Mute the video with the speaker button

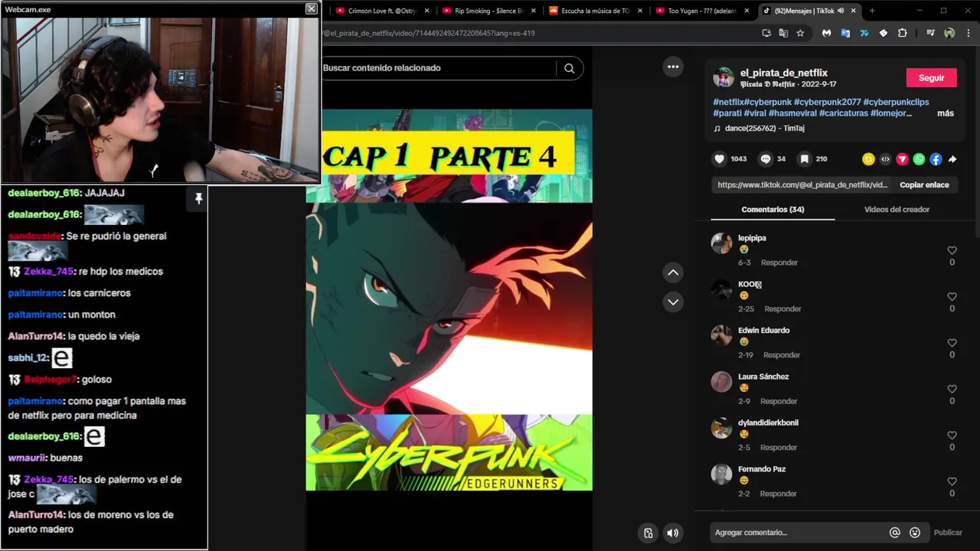point(672,533)
